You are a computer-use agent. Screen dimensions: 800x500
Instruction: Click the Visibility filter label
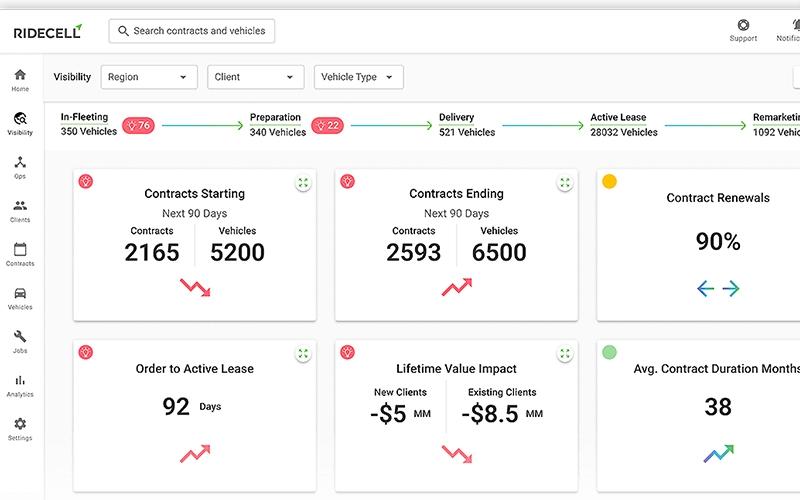(72, 77)
